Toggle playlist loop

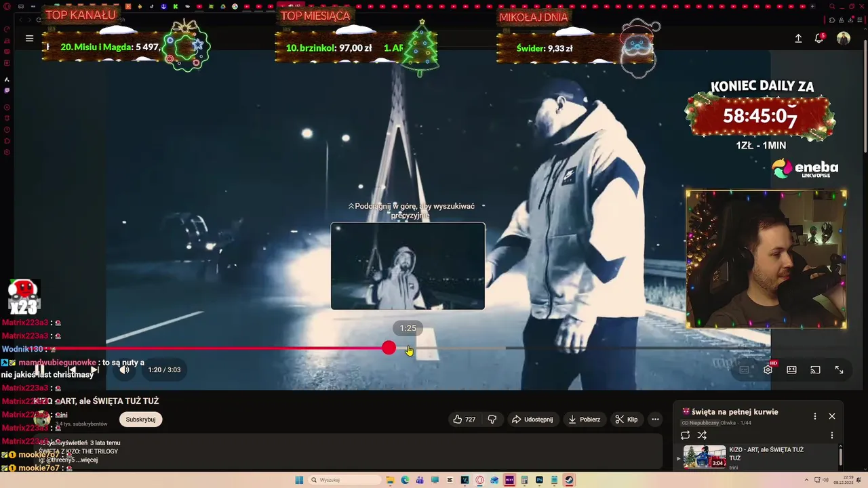(x=685, y=435)
